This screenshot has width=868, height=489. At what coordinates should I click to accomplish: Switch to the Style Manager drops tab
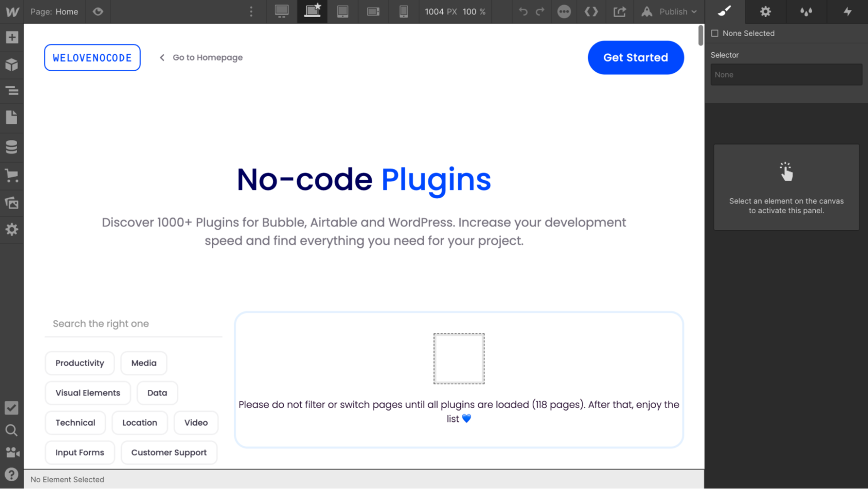click(807, 11)
